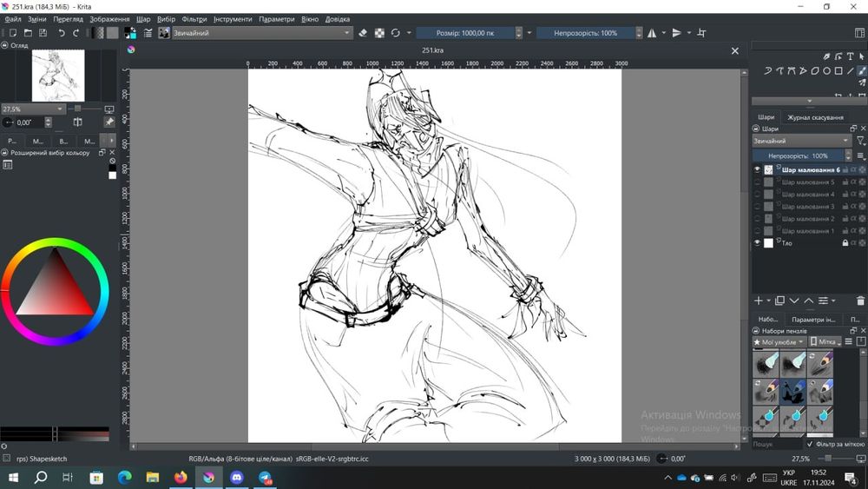The height and width of the screenshot is (489, 868).
Task: Toggle vertical mirror tool
Action: coord(676,33)
